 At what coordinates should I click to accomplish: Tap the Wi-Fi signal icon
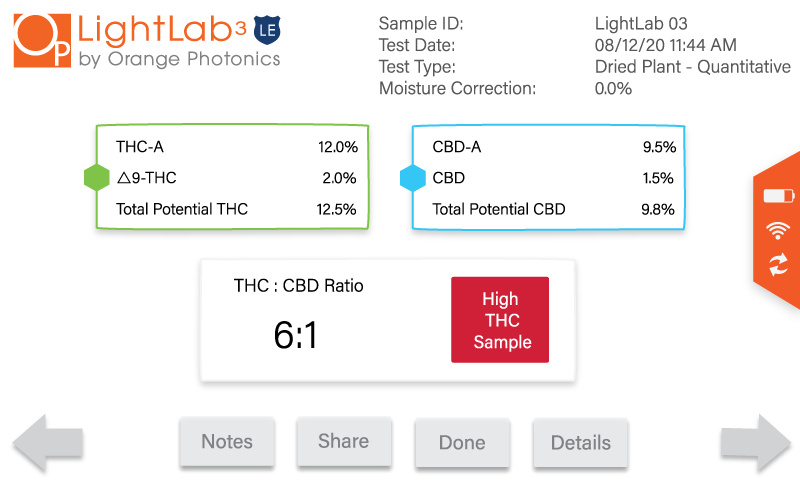(x=778, y=230)
